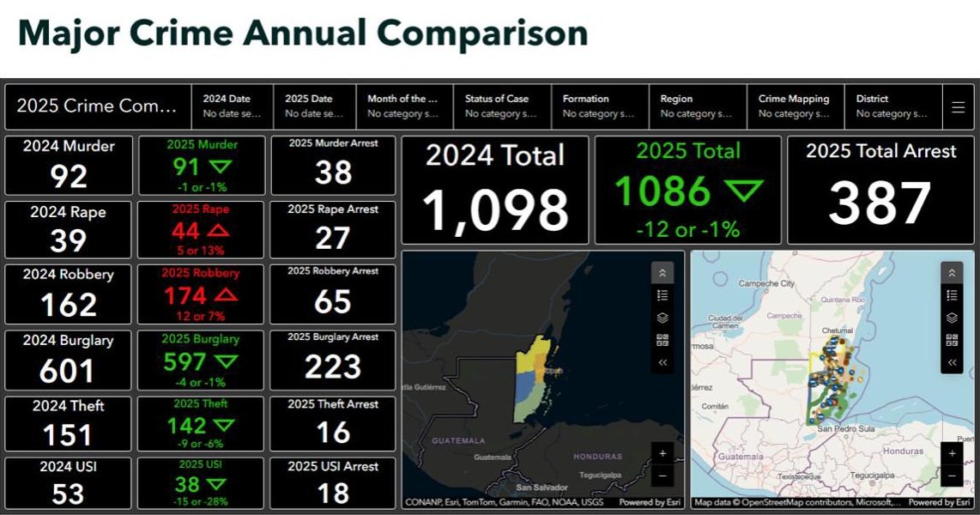The width and height of the screenshot is (980, 515).
Task: Zoom out on the OpenStreetMap map
Action: click(x=952, y=475)
